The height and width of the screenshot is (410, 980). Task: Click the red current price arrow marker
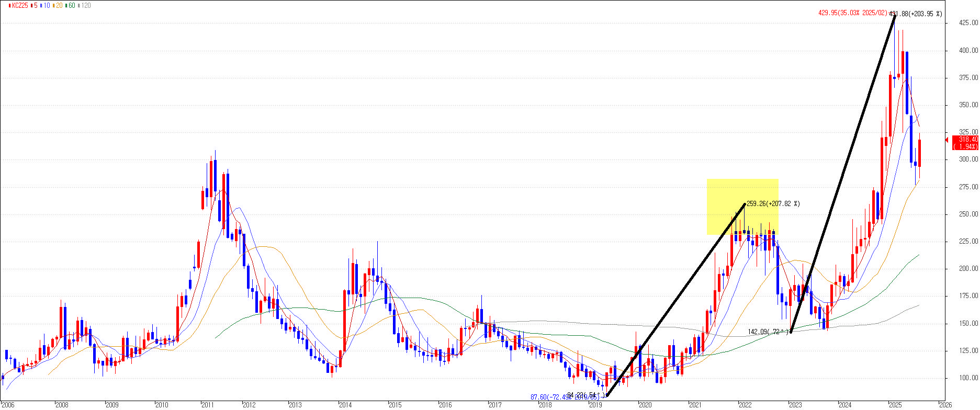point(947,140)
